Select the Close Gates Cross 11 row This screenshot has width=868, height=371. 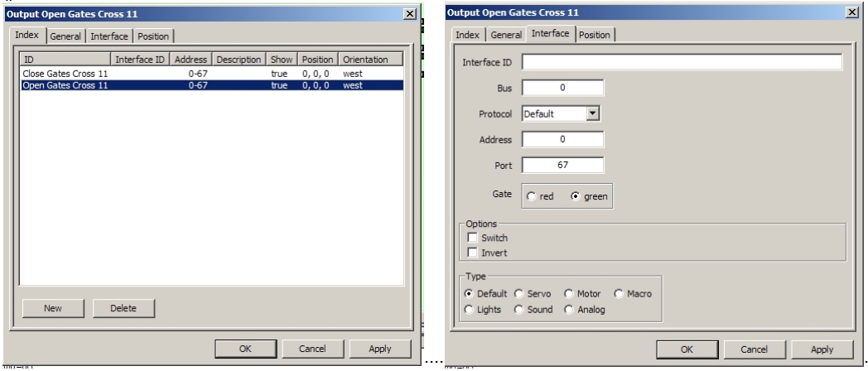66,74
